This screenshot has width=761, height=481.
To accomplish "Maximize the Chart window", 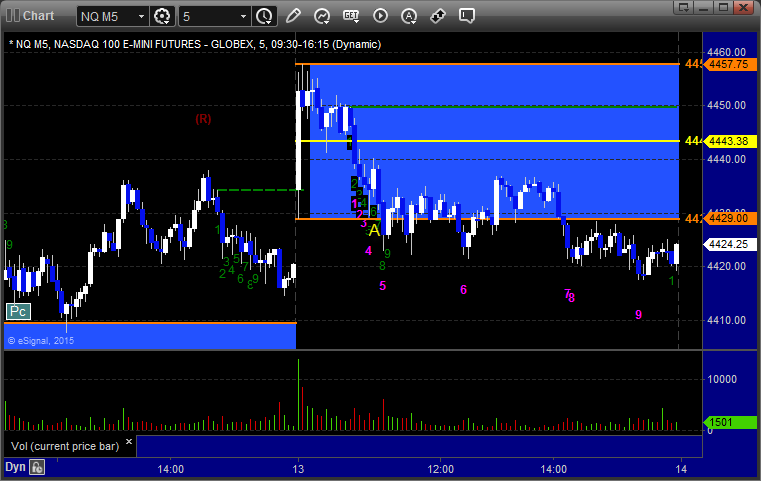I will click(x=724, y=7).
